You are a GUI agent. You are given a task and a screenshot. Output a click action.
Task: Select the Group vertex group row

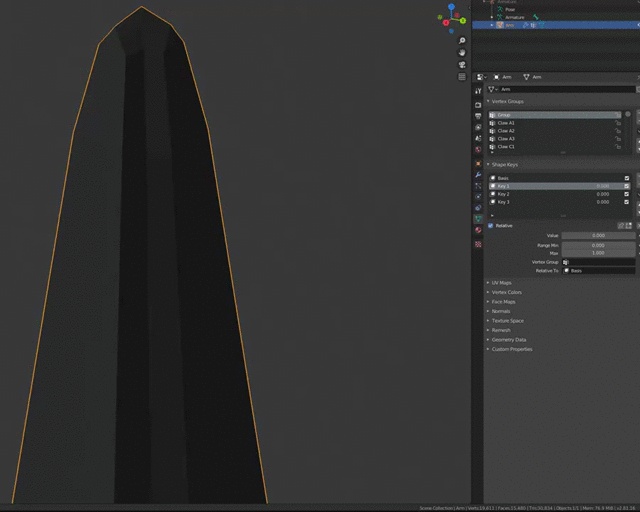(x=555, y=115)
